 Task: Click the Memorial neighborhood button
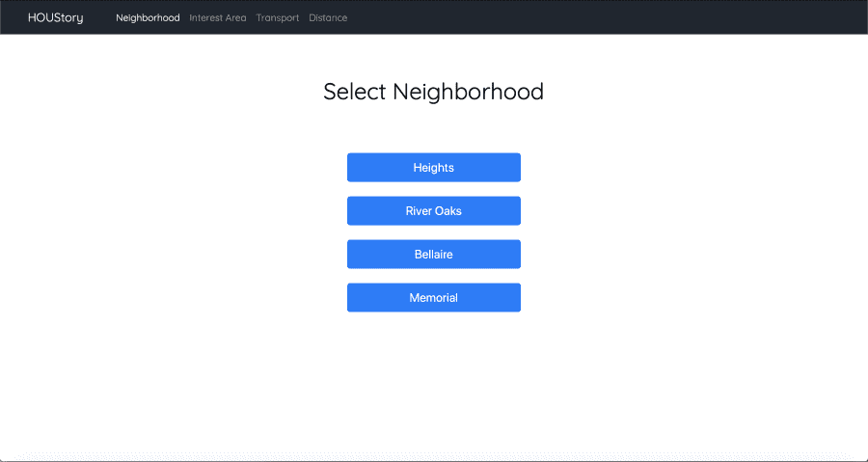[433, 298]
